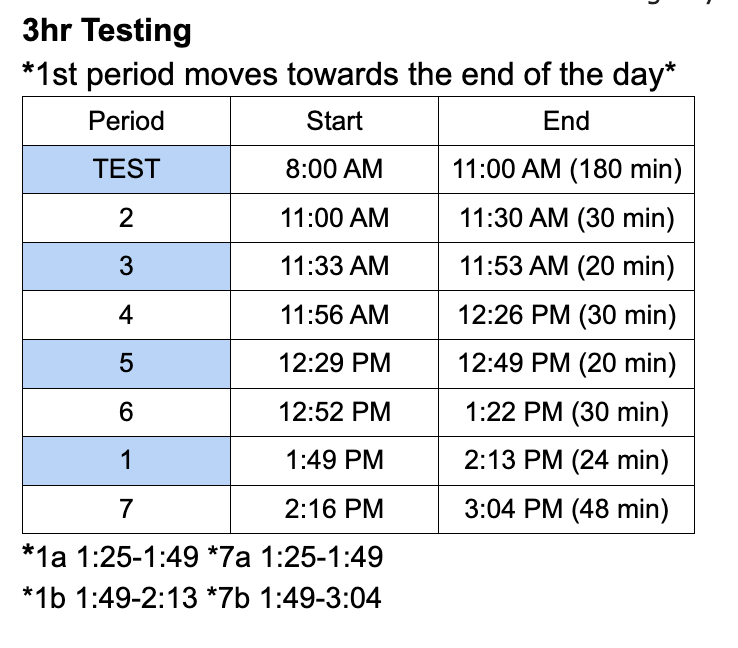Screen dimensions: 738x648
Task: Click the 1:22 PM (30 min) cell
Action: point(566,412)
